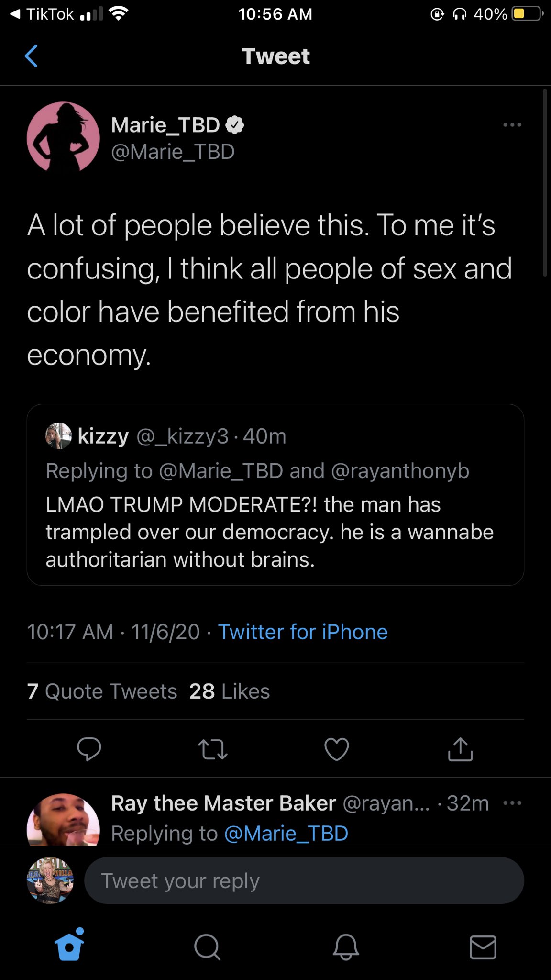This screenshot has height=980, width=551.
Task: Share the tweet via share icon
Action: pos(460,749)
